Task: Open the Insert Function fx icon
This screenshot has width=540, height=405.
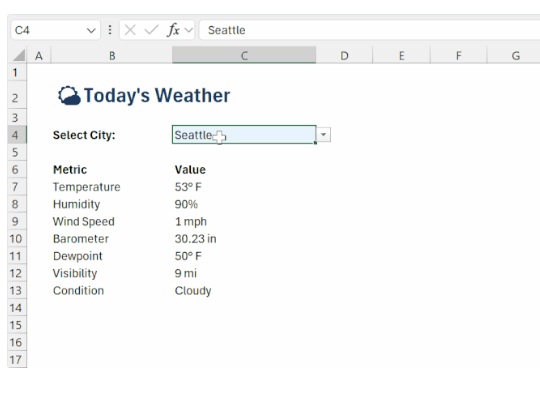Action: [x=173, y=30]
